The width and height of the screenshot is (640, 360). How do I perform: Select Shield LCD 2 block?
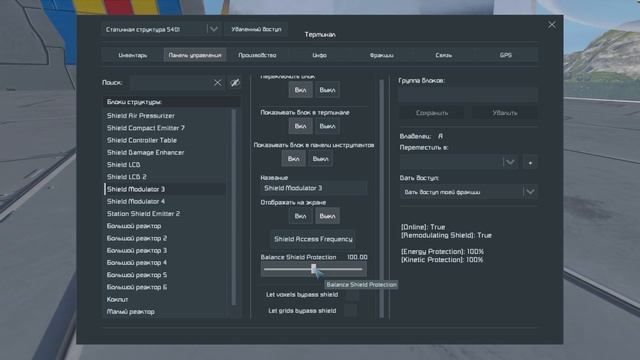tap(165, 177)
